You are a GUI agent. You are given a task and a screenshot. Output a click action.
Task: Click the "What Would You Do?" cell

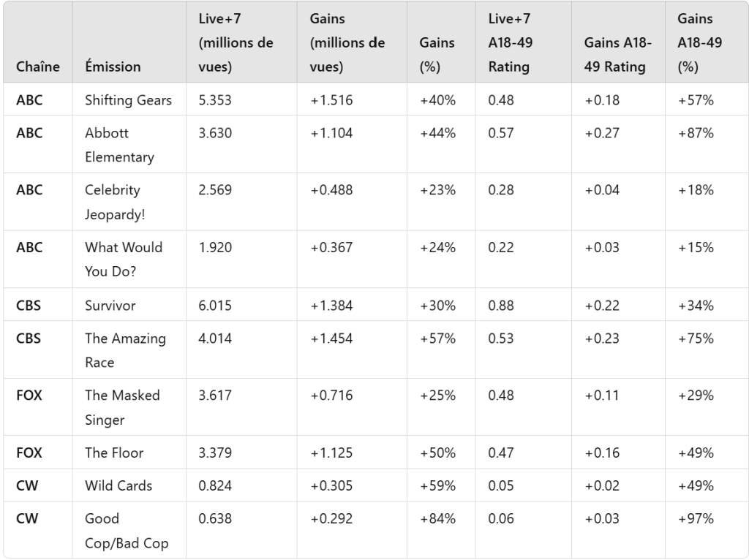click(x=124, y=259)
